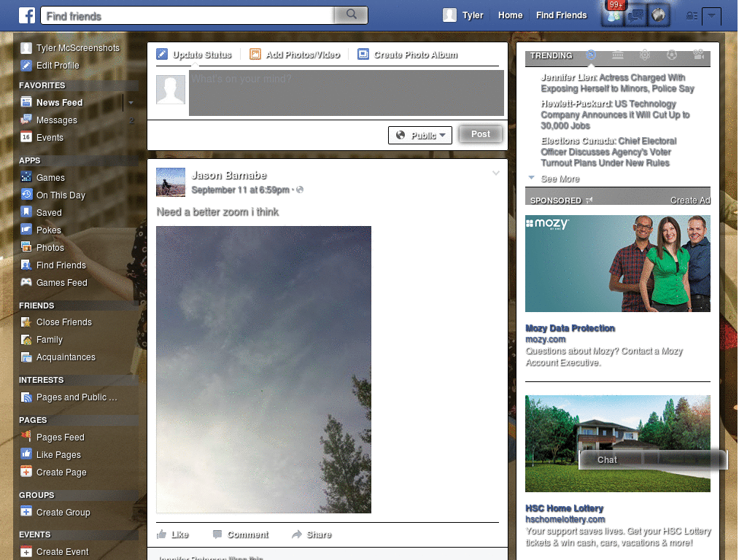Open Jason Barnabe post options chevron
Screen dimensions: 747x560
[496, 173]
